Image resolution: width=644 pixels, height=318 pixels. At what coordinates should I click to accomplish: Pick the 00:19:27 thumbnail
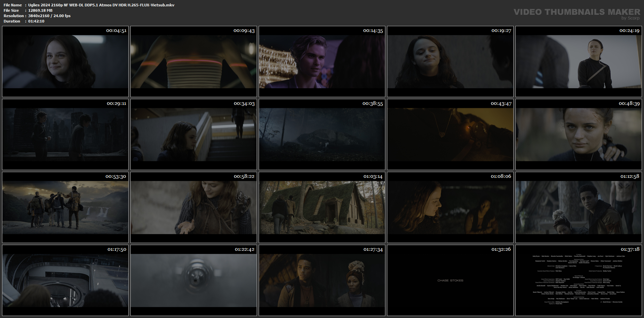coord(450,62)
